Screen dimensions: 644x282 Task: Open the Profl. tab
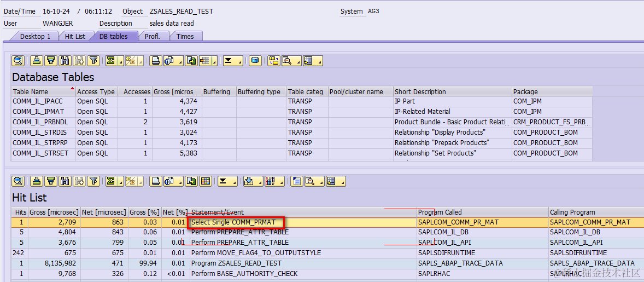click(152, 36)
